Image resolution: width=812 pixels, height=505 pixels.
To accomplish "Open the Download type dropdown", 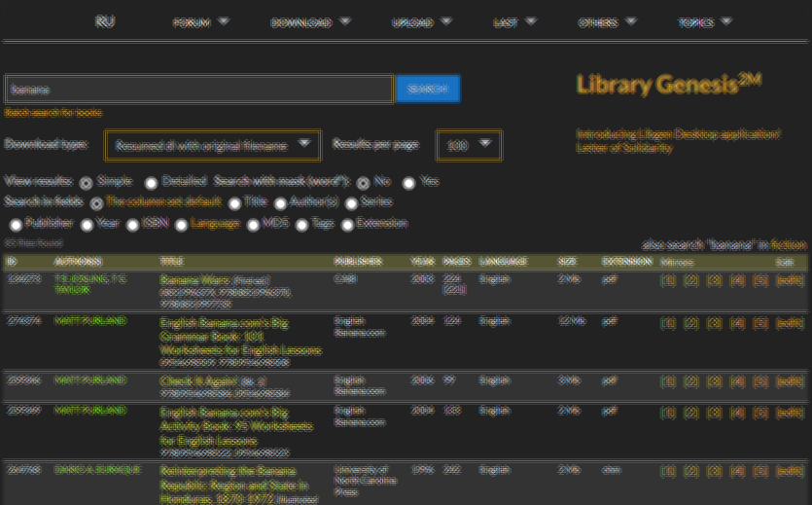I will pos(212,145).
